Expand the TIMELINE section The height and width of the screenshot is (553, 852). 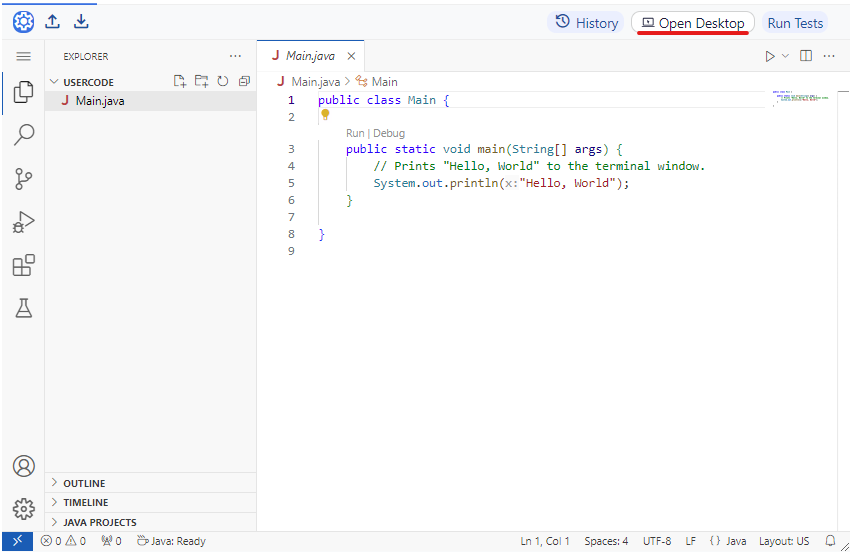tap(85, 502)
